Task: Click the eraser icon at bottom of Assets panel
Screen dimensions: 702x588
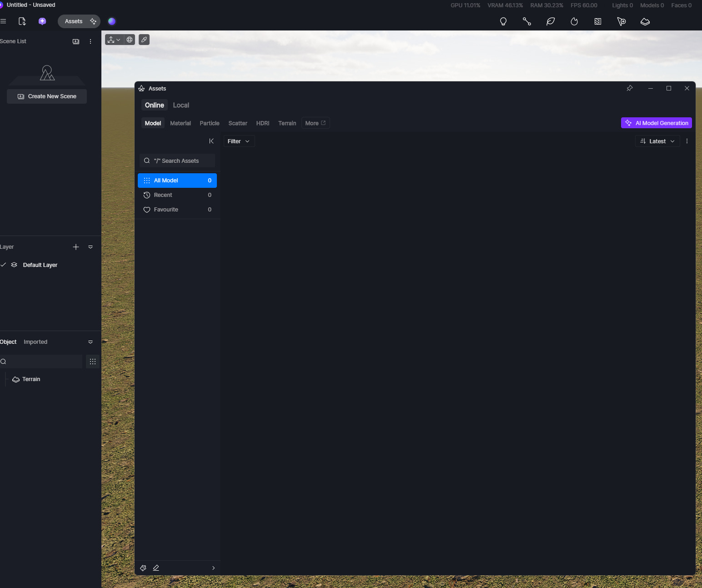Action: [x=156, y=568]
